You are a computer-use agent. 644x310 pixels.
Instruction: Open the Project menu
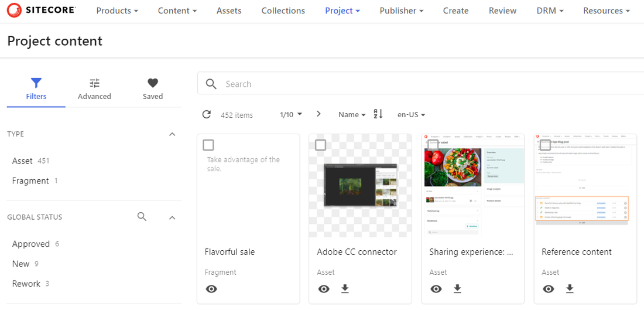(x=342, y=11)
